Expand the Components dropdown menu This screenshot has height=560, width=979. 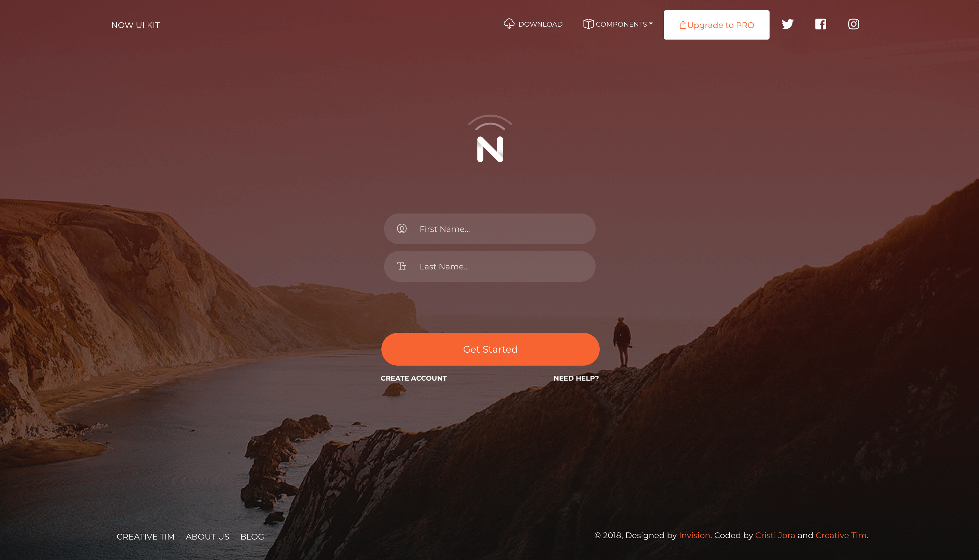[618, 24]
